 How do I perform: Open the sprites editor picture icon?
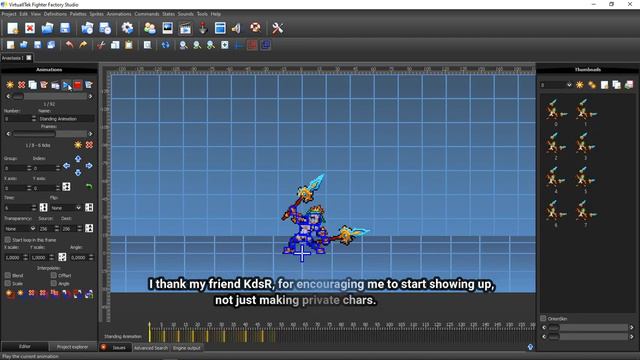(167, 28)
